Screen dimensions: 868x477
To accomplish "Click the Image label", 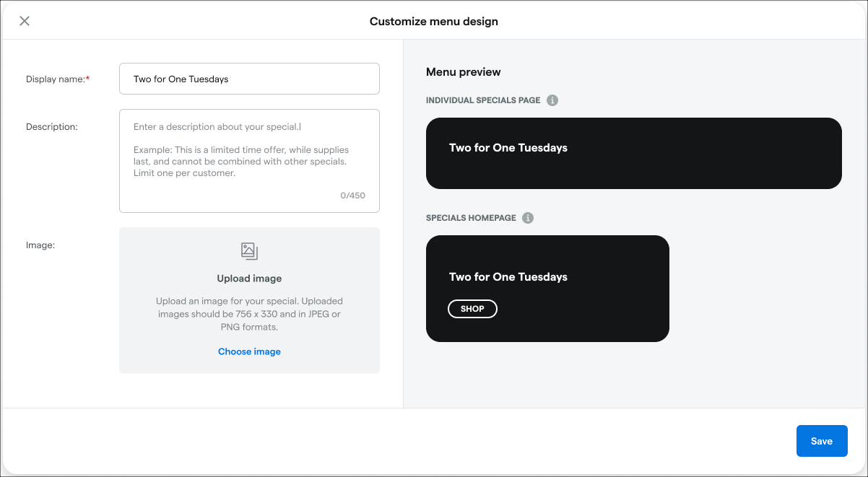I will (x=40, y=245).
